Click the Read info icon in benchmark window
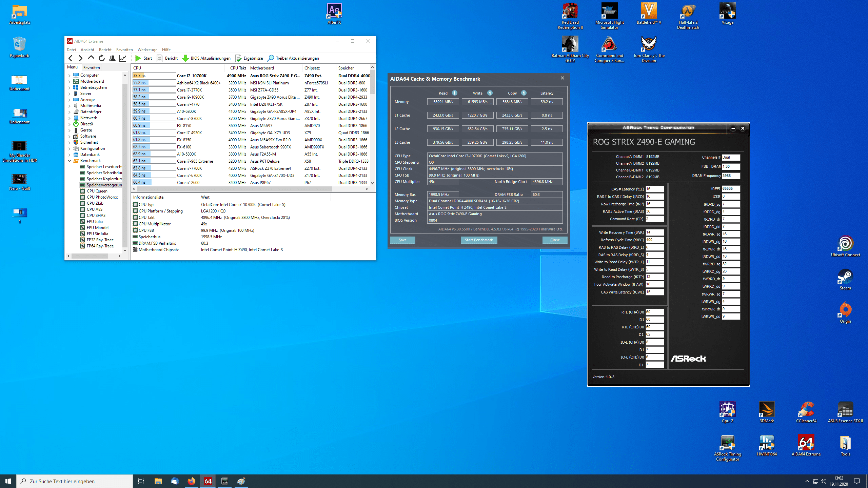The height and width of the screenshot is (488, 868). [x=455, y=93]
